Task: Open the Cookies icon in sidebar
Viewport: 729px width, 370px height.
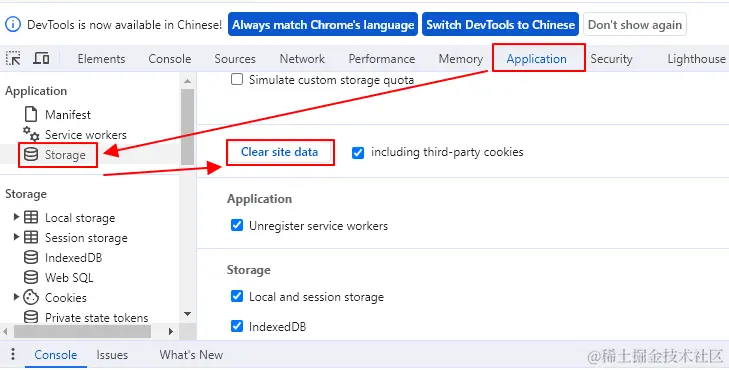Action: [31, 297]
